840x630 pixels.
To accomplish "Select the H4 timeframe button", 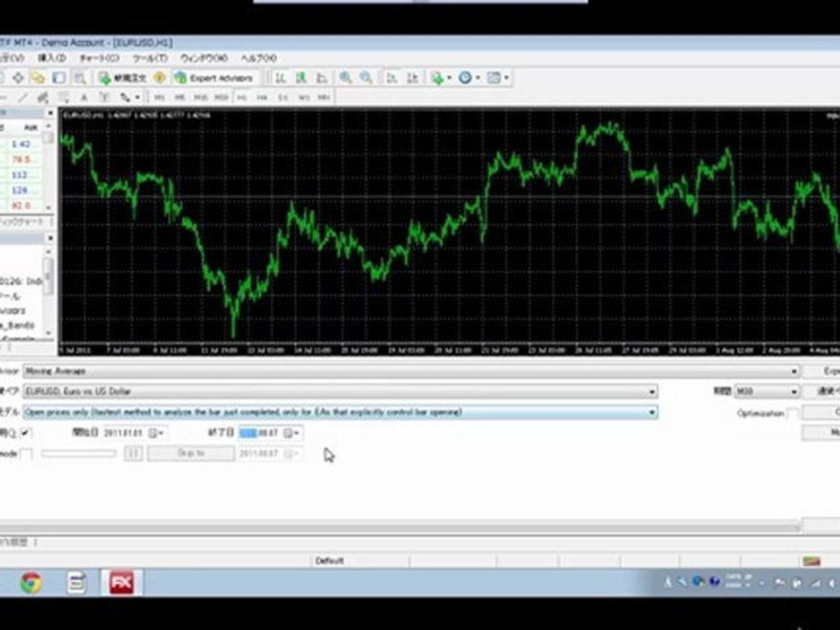I will 262,97.
